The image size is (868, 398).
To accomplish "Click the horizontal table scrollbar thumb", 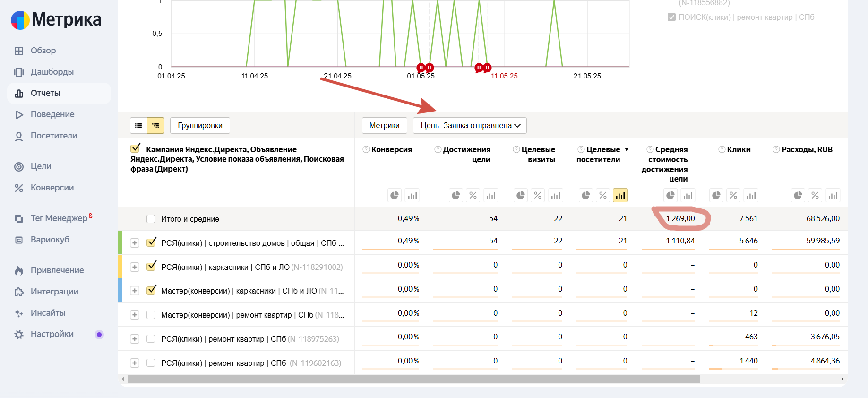I will (x=413, y=379).
